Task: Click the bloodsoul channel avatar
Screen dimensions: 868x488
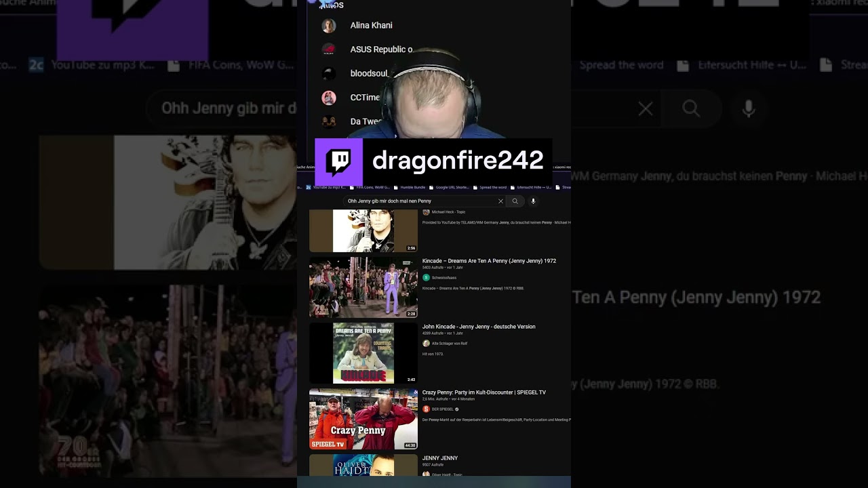Action: click(329, 73)
